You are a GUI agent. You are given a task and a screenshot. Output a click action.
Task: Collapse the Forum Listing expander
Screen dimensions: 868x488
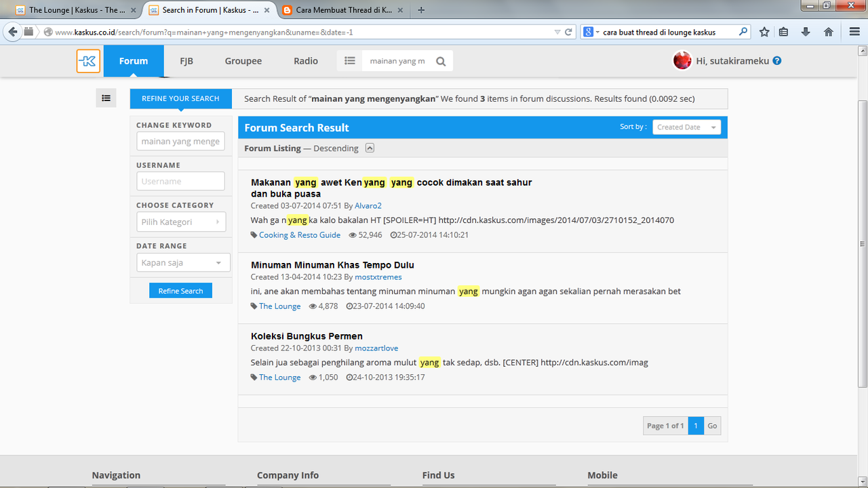pyautogui.click(x=370, y=148)
